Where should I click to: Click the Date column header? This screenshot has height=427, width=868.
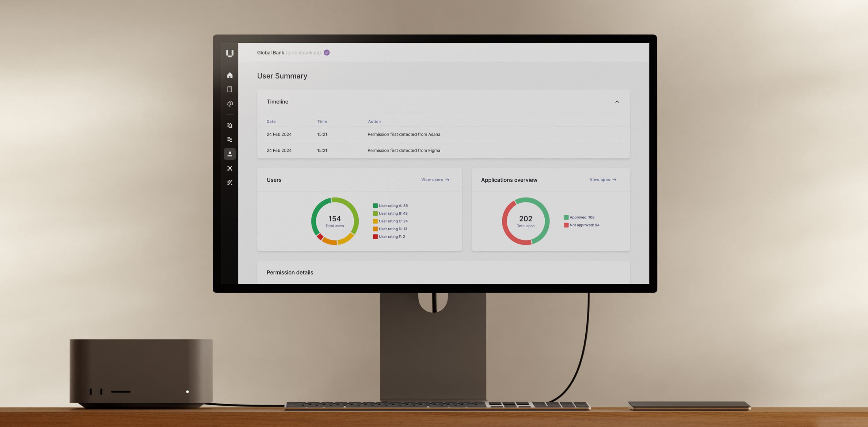coord(271,121)
